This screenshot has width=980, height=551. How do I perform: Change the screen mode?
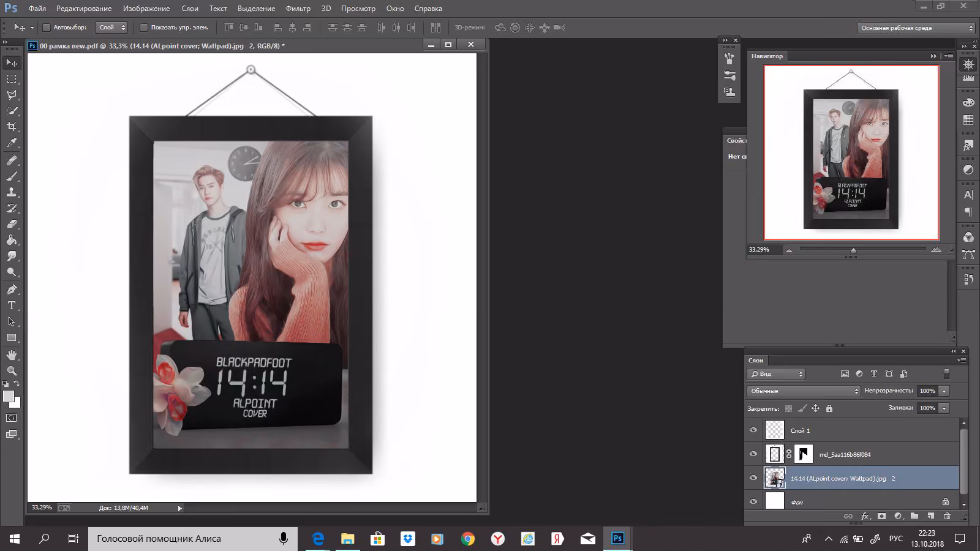[12, 434]
